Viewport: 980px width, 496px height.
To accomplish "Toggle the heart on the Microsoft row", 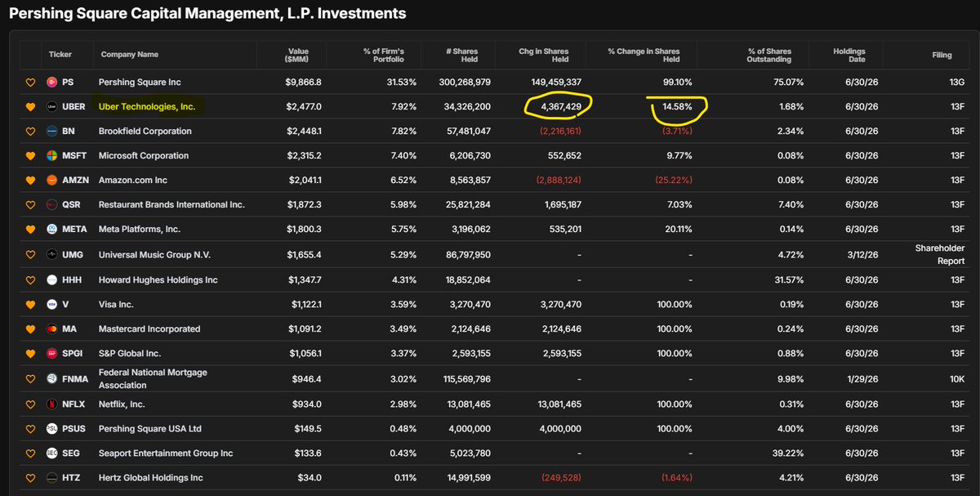I will 31,156.
